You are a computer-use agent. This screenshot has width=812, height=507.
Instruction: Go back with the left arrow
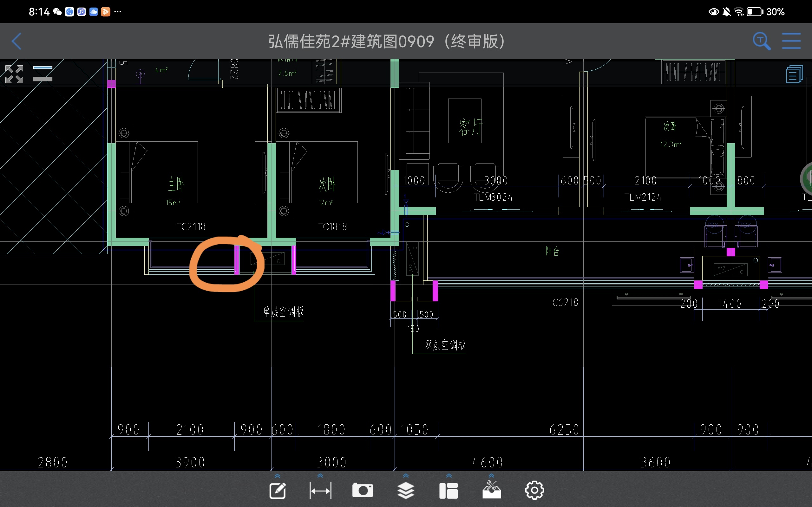(x=16, y=41)
